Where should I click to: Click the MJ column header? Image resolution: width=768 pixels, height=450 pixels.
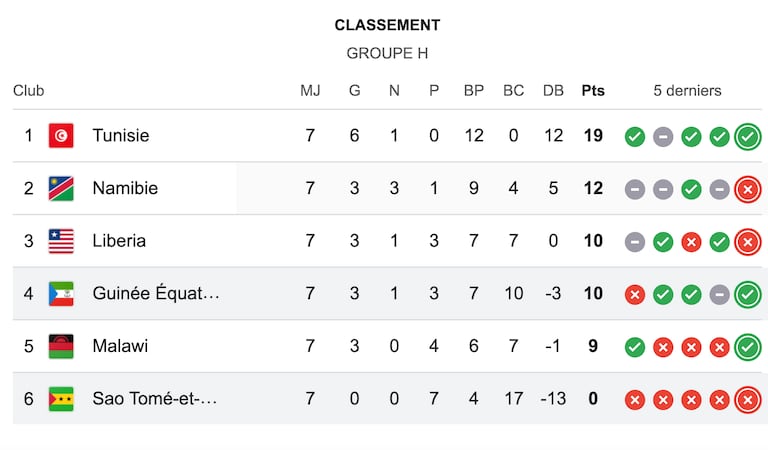(x=310, y=91)
